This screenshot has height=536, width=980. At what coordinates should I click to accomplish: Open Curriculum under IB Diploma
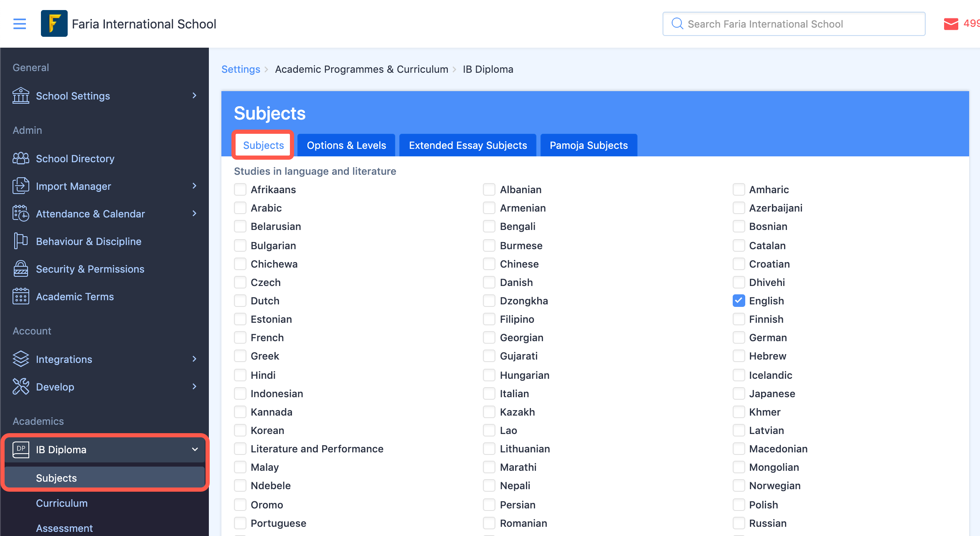62,503
